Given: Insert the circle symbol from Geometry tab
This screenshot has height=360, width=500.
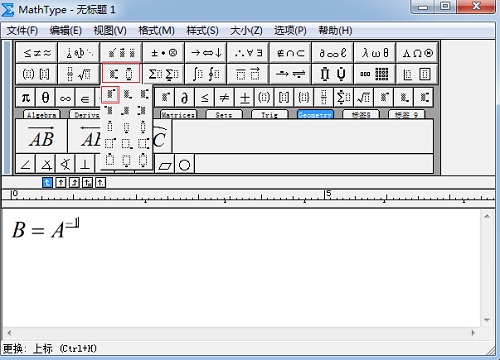Looking at the screenshot, I should [184, 164].
